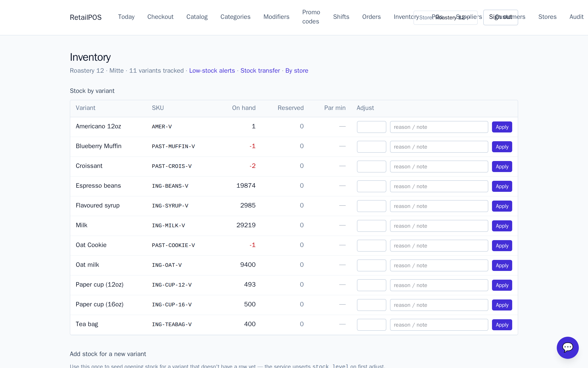This screenshot has width=588, height=368.
Task: Go to the RetailPOS home logo
Action: (x=85, y=17)
